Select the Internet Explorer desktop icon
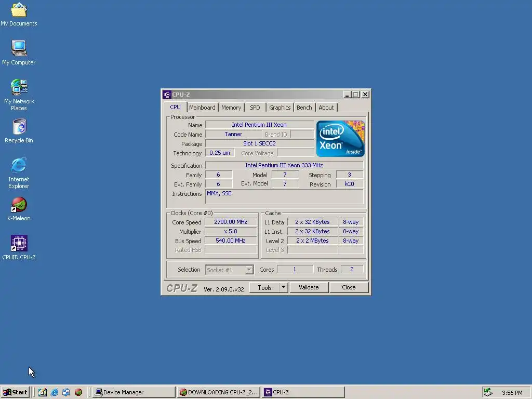Viewport: 532px width, 399px height. click(x=19, y=173)
